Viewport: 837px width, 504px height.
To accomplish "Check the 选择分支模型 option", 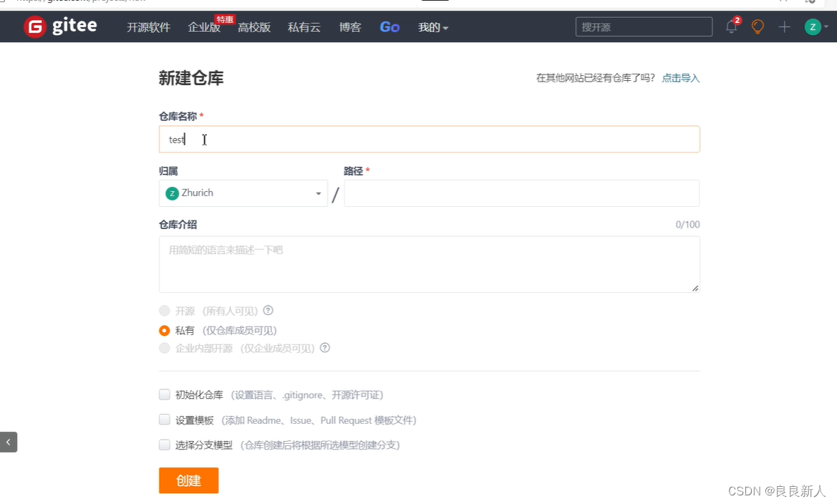I will pos(164,445).
